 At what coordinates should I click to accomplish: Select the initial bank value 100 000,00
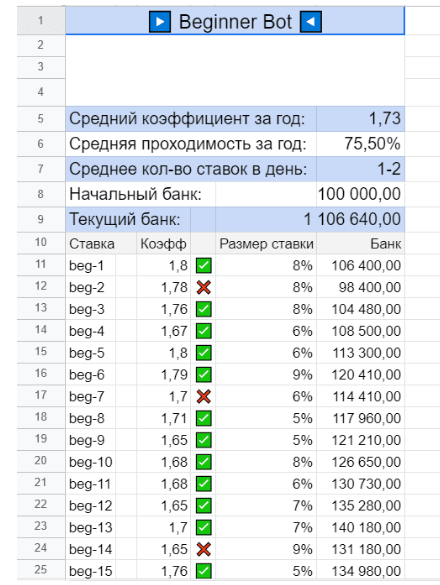coord(361,194)
